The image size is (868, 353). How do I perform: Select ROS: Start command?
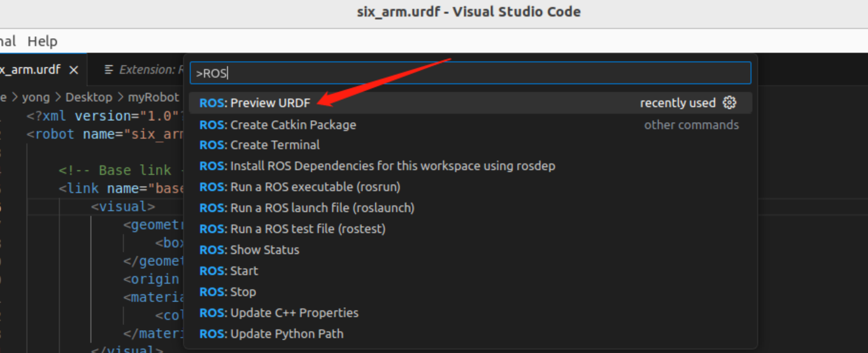click(470, 271)
